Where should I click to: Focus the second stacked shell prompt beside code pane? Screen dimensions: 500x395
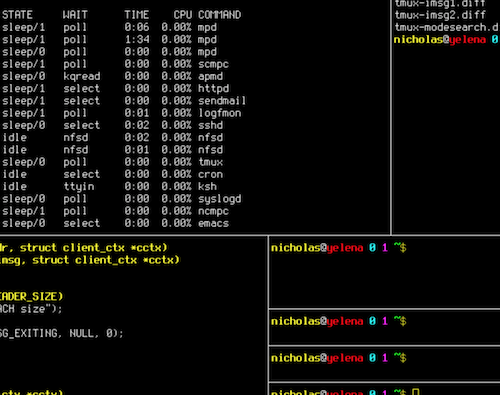click(339, 321)
